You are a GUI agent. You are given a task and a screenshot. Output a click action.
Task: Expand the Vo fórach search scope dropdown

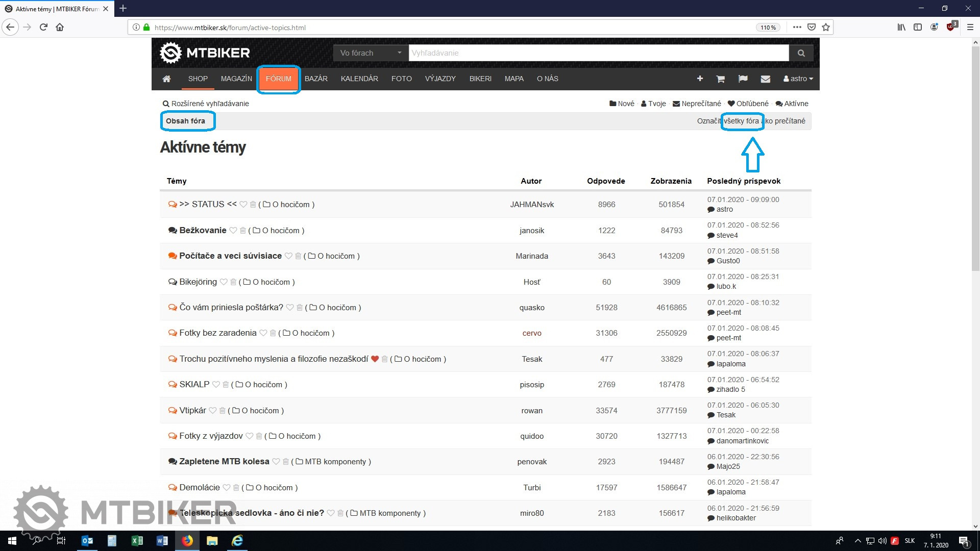click(371, 53)
